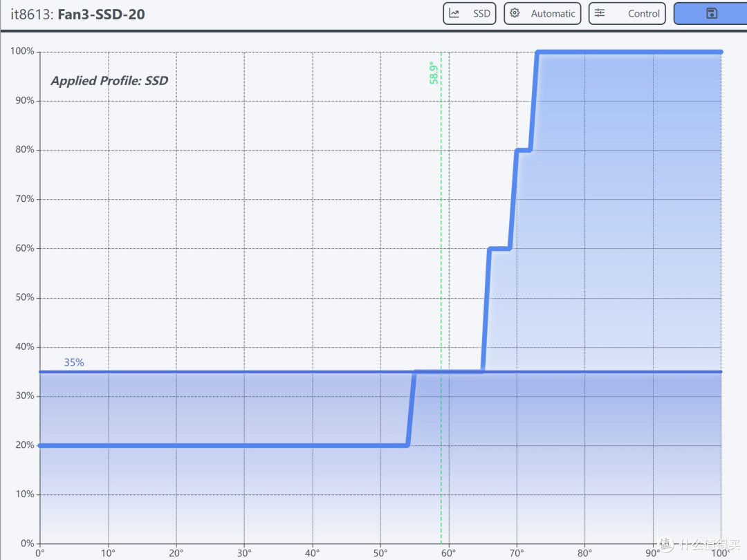The width and height of the screenshot is (747, 560).
Task: Click the 10° x-axis label
Action: (108, 553)
